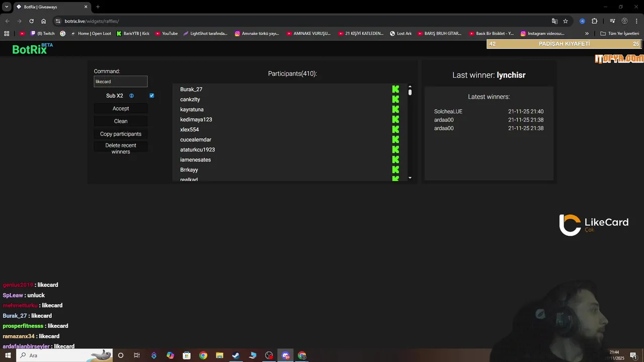Reload the page with the refresh icon
The width and height of the screenshot is (644, 362).
tap(31, 21)
